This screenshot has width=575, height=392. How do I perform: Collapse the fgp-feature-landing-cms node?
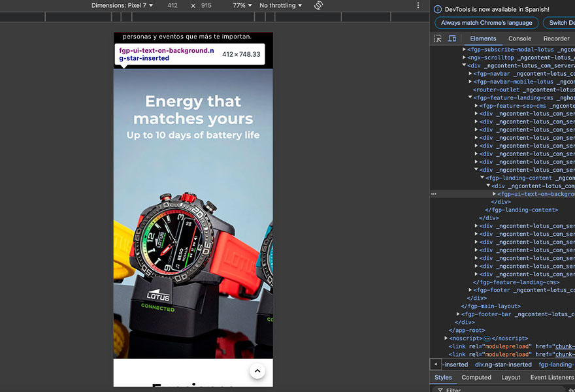pyautogui.click(x=470, y=97)
